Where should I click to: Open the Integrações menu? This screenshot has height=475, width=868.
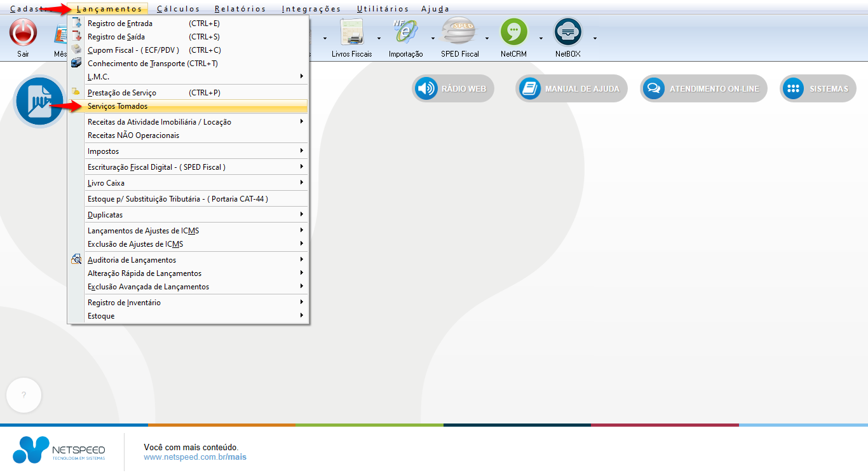coord(311,9)
